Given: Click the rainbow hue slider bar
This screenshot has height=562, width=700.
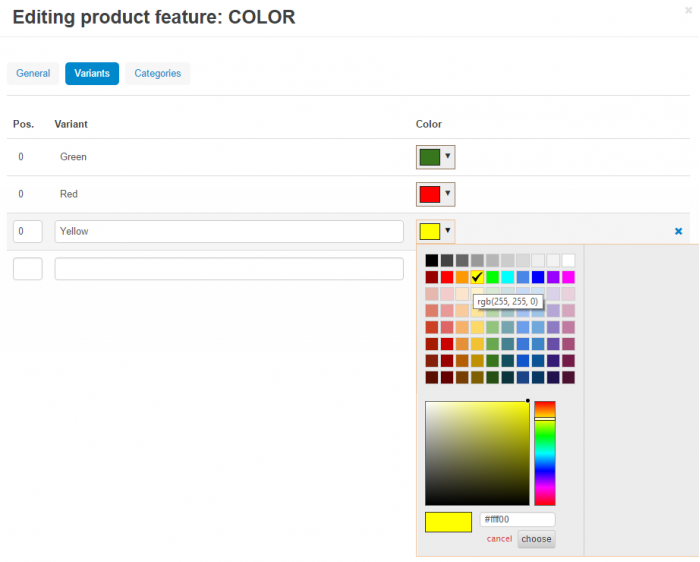Looking at the screenshot, I should (545, 453).
